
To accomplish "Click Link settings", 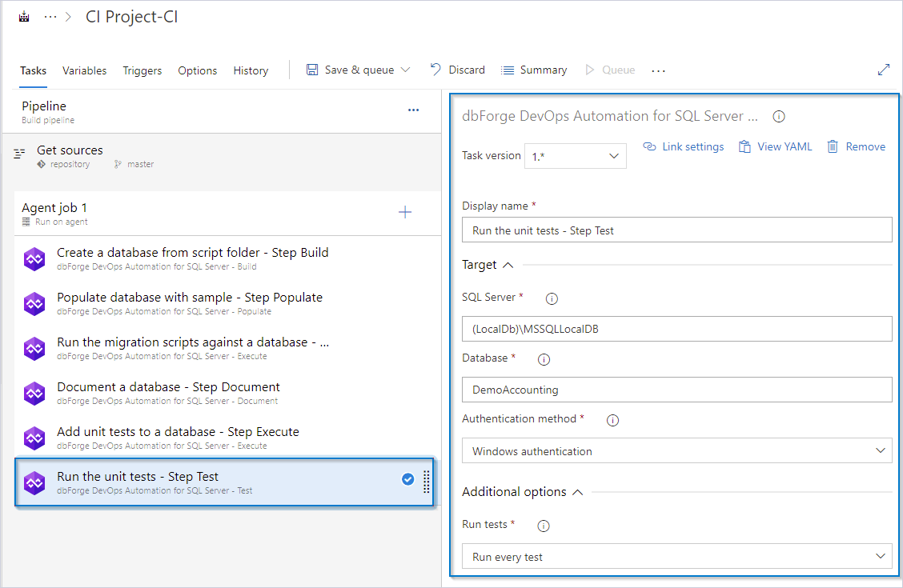I will 684,146.
